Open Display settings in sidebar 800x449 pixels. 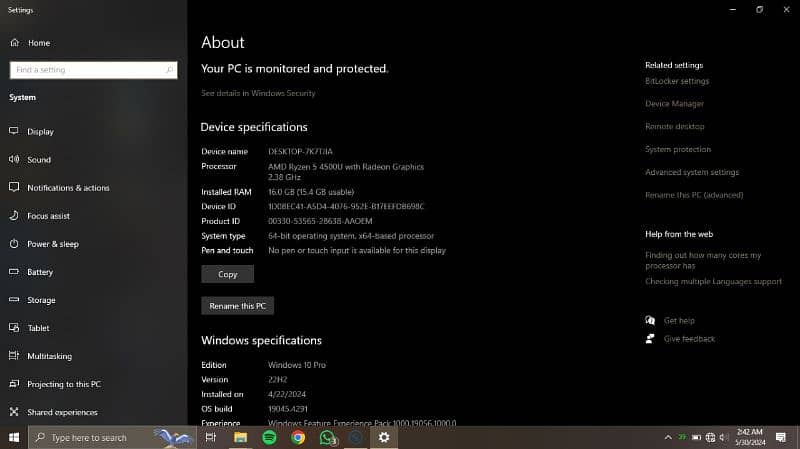pos(40,132)
